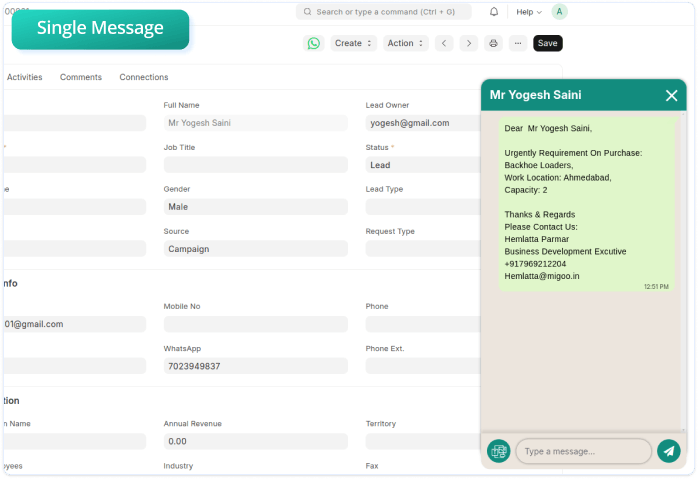The height and width of the screenshot is (479, 698).
Task: Click the print icon
Action: coord(493,43)
